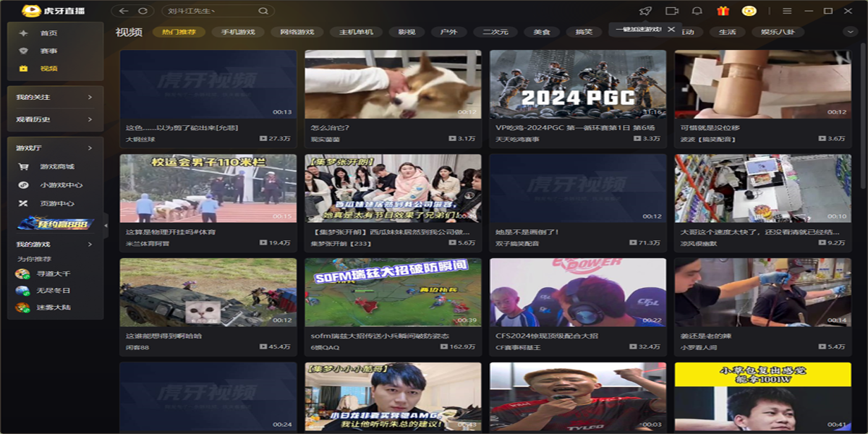The width and height of the screenshot is (868, 434).
Task: Select the 热门推荐 tab
Action: [179, 32]
